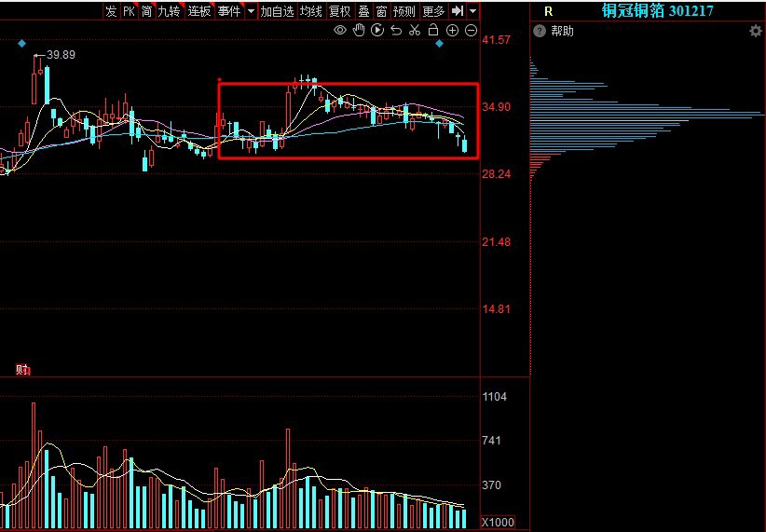Zoom out with the minus circle icon

471,31
